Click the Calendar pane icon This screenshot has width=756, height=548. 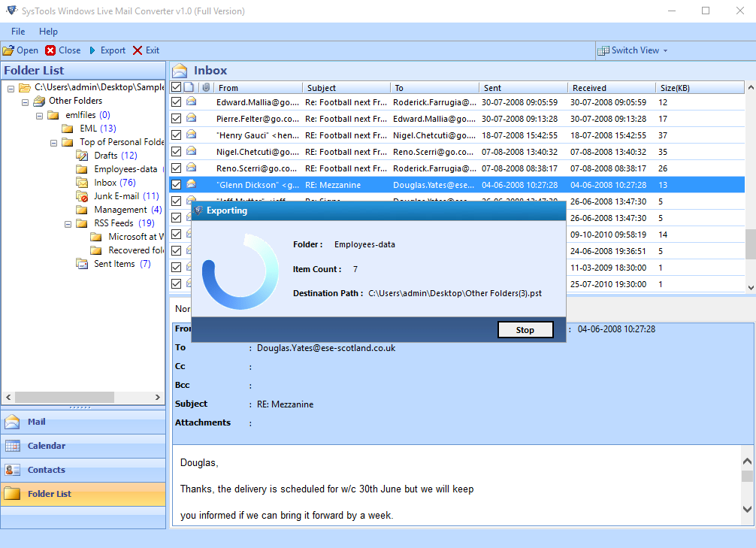[12, 446]
